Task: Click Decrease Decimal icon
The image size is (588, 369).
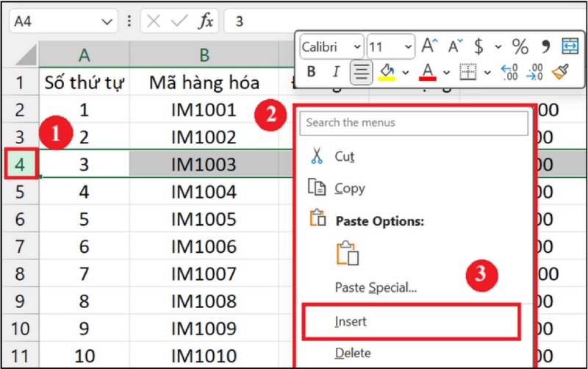Action: 534,72
